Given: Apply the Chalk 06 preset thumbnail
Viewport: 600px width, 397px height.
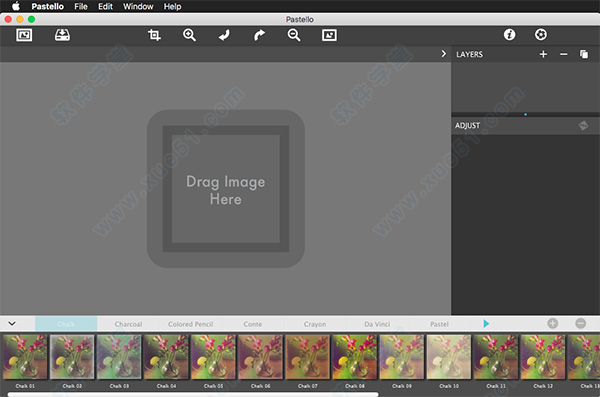Looking at the screenshot, I should (x=260, y=357).
